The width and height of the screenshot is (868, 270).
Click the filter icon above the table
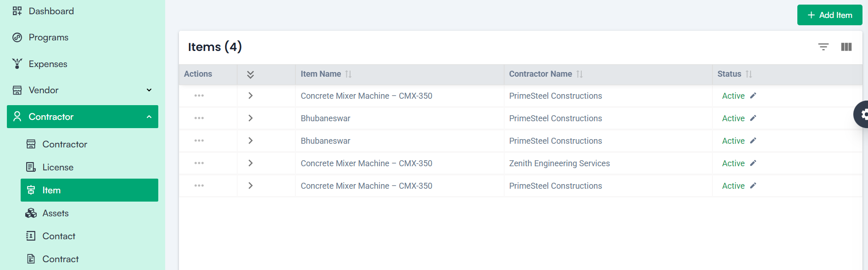tap(823, 47)
